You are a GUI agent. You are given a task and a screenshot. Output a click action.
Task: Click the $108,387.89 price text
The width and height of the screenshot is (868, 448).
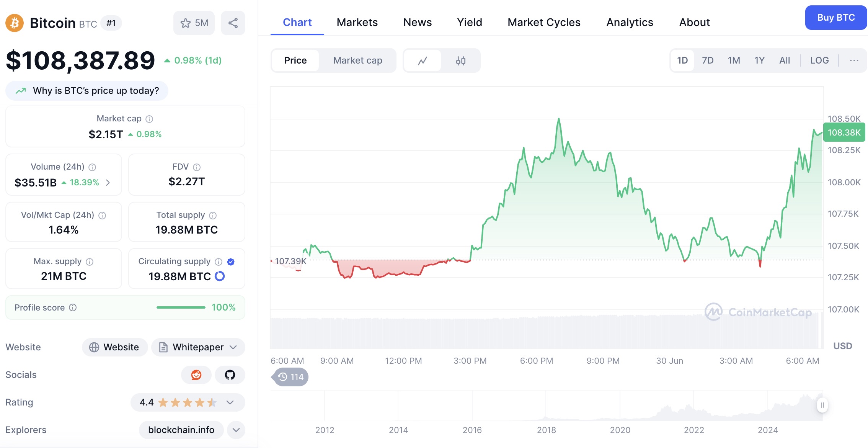tap(80, 60)
